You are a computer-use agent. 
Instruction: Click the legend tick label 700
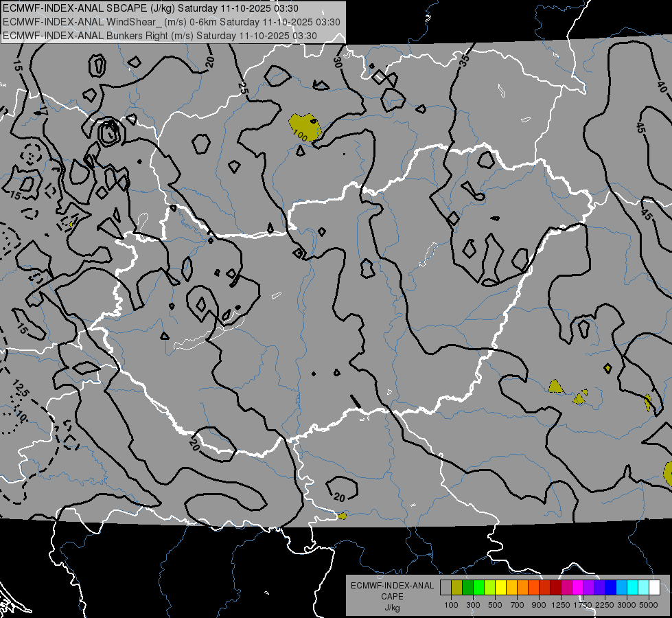(x=518, y=605)
